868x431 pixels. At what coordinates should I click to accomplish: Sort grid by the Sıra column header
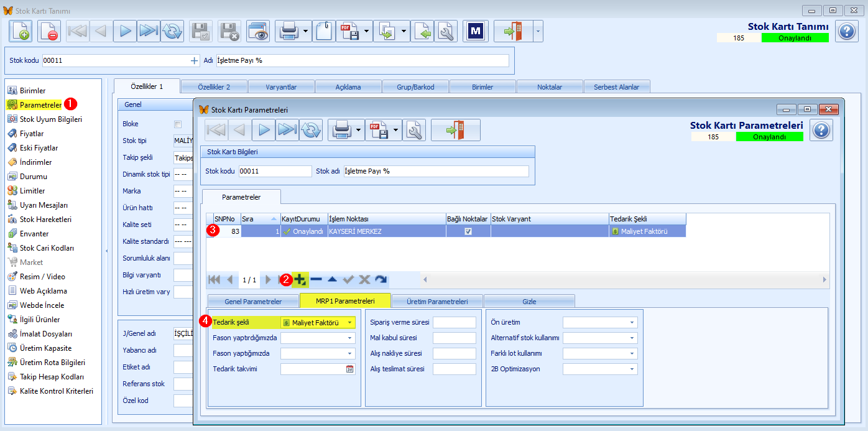pyautogui.click(x=261, y=219)
